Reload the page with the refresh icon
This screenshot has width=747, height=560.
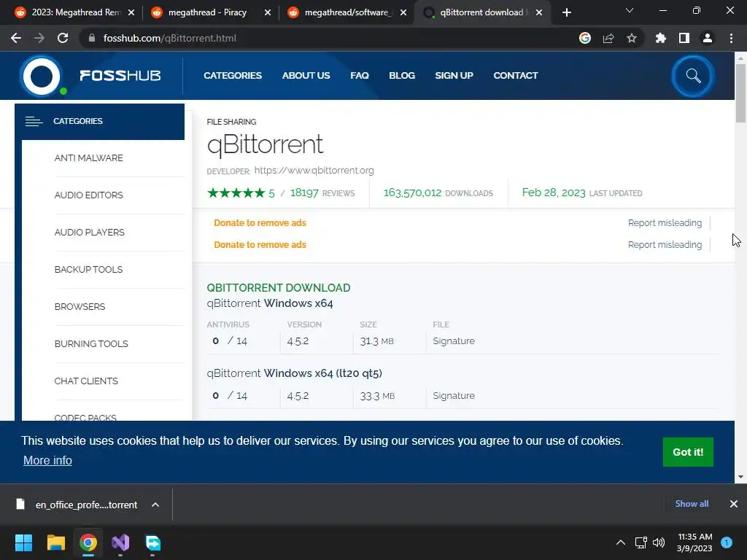coord(63,38)
